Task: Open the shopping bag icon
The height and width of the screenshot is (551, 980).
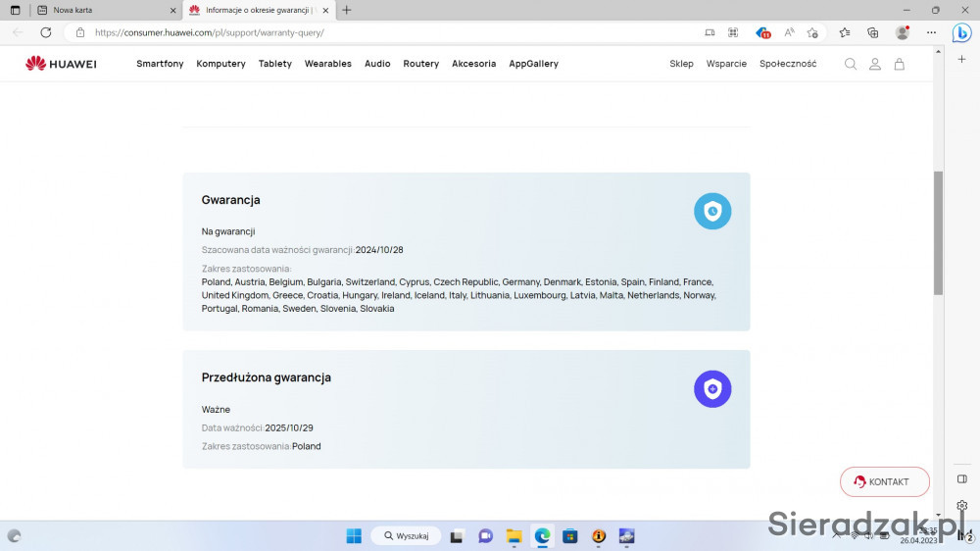Action: coord(900,64)
